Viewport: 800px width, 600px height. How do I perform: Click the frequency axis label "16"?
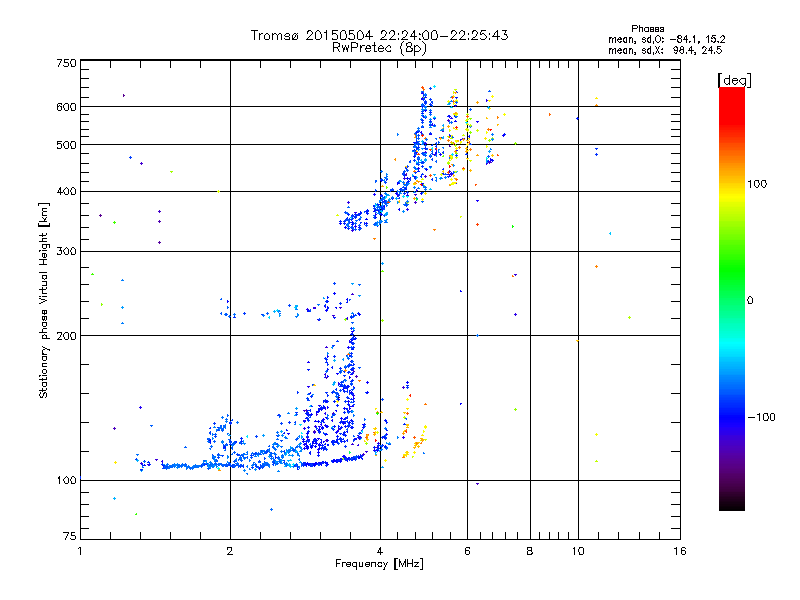tap(680, 551)
